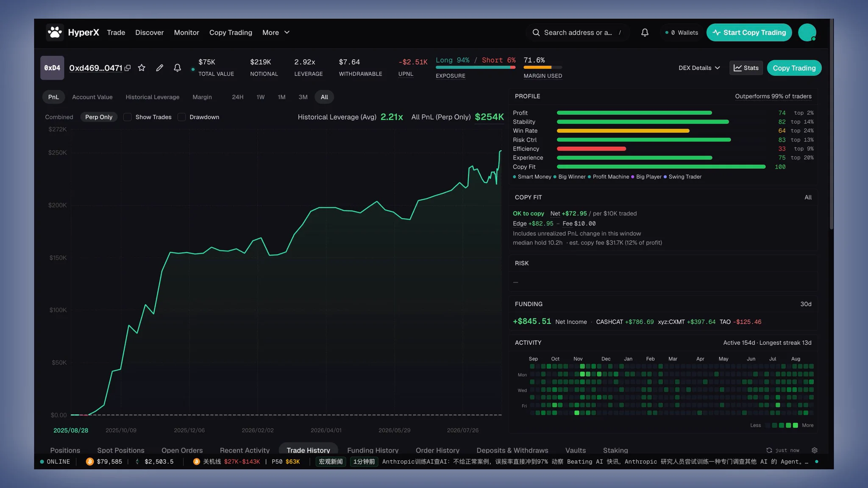This screenshot has width=868, height=488.
Task: Open the Order History tab
Action: tap(437, 450)
